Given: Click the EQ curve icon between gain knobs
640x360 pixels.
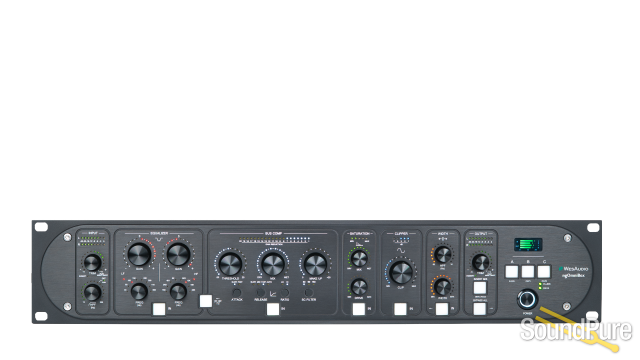Looking at the screenshot, I should click(x=159, y=238).
